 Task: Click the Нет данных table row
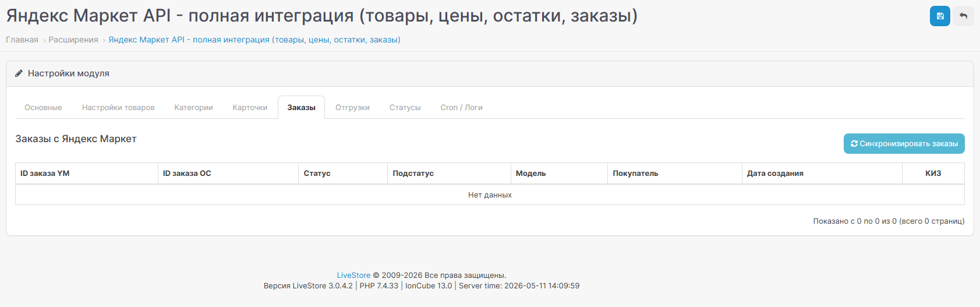[x=490, y=195]
